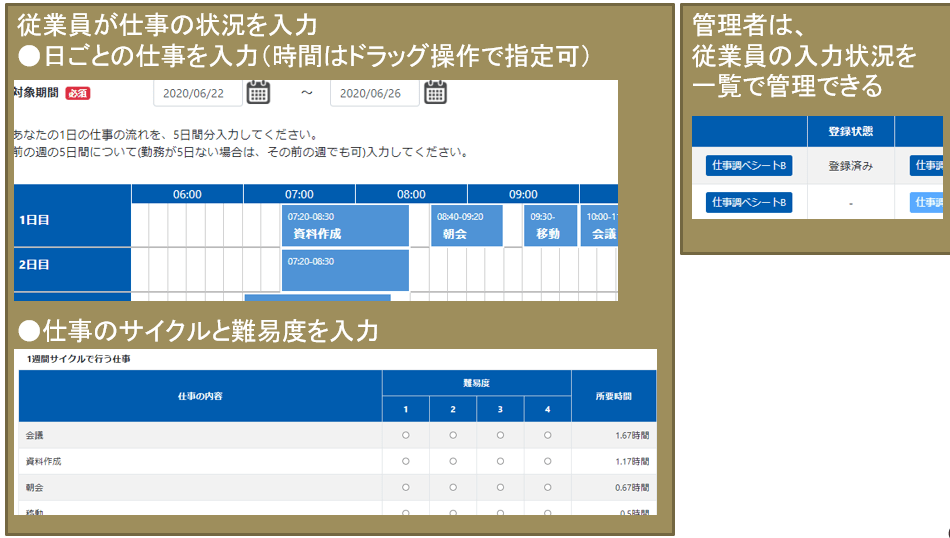Screen dimensions: 950x538
Task: Click the 所要時間 column header
Action: (613, 396)
